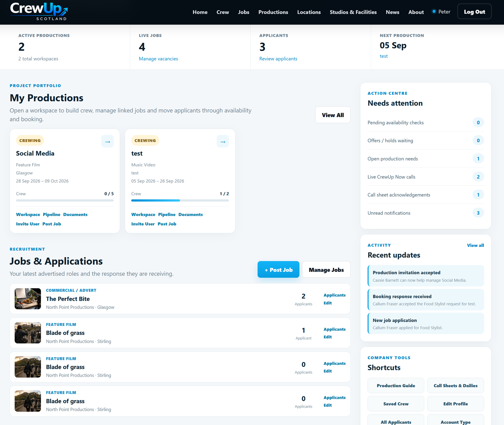Screen dimensions: 504x425
Task: Click the + Post Job button
Action: [x=278, y=269]
